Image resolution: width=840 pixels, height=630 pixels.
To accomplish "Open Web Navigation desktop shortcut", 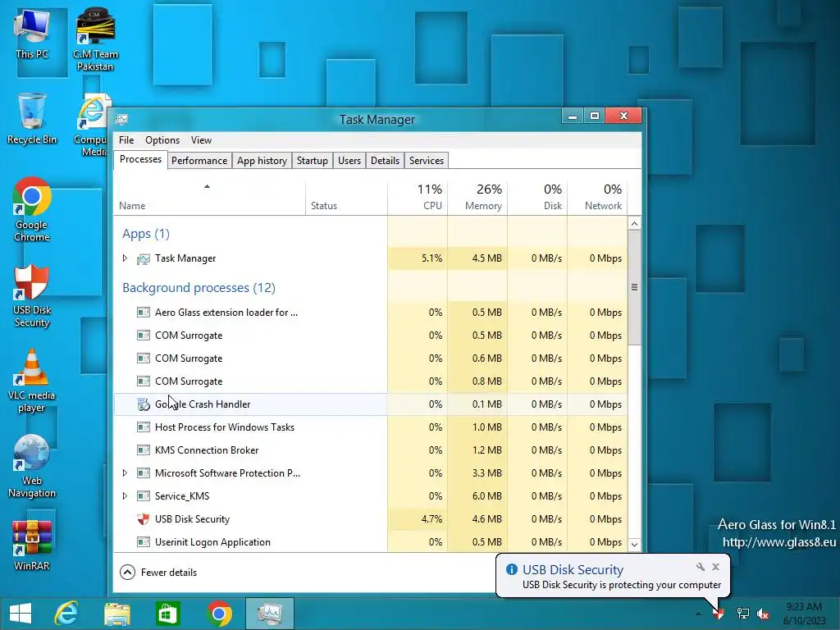I will click(x=32, y=466).
